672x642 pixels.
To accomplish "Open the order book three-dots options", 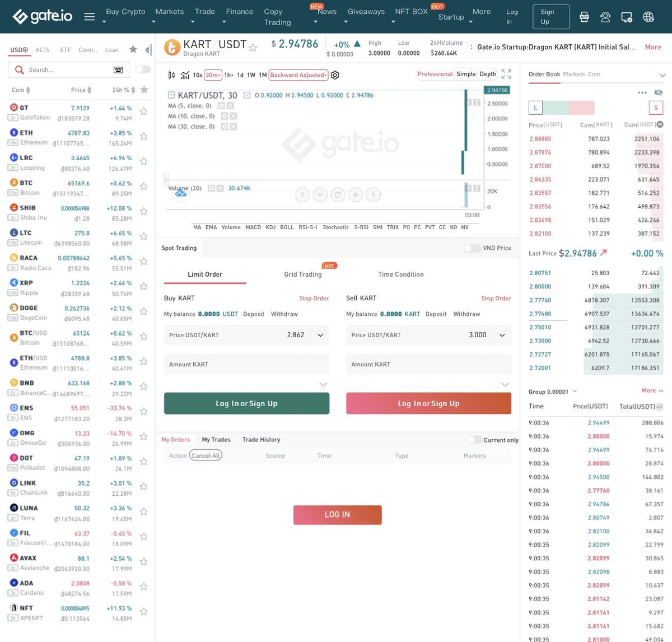I will [642, 92].
